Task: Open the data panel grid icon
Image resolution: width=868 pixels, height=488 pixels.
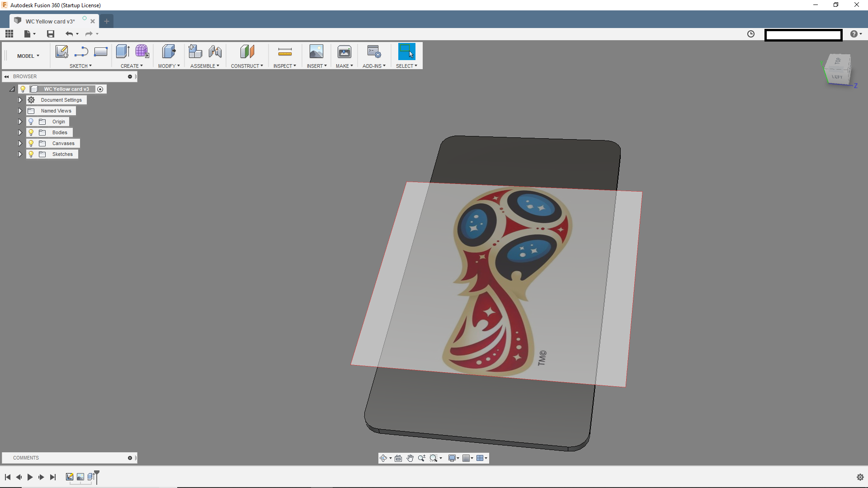Action: coord(9,33)
